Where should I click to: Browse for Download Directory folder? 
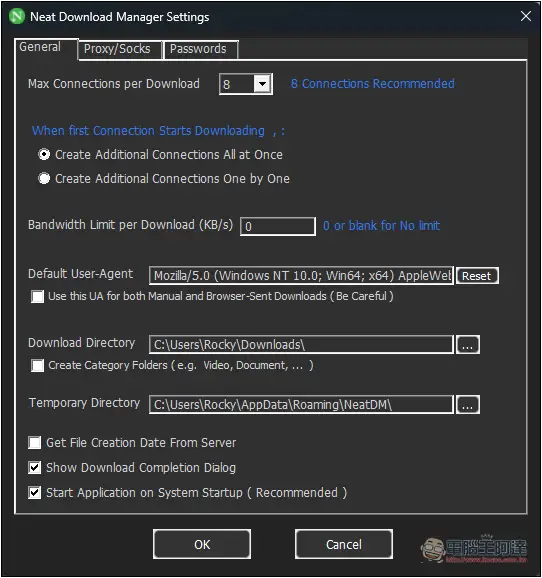(x=468, y=344)
